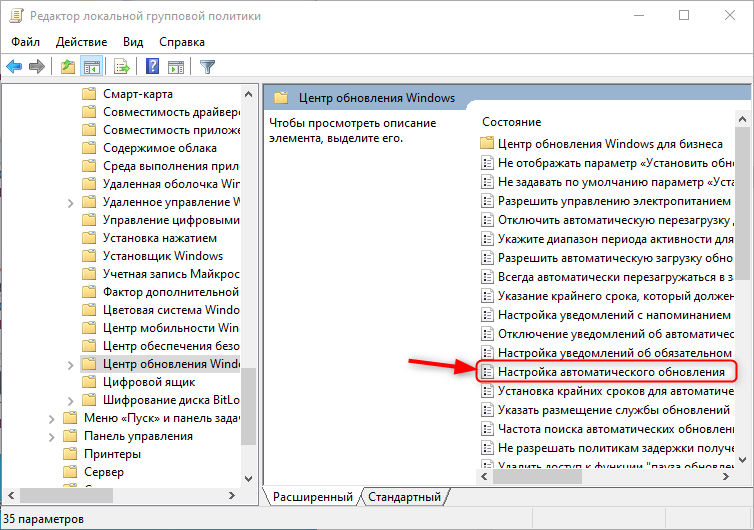Open the Файл menu
The image size is (754, 530).
[25, 42]
